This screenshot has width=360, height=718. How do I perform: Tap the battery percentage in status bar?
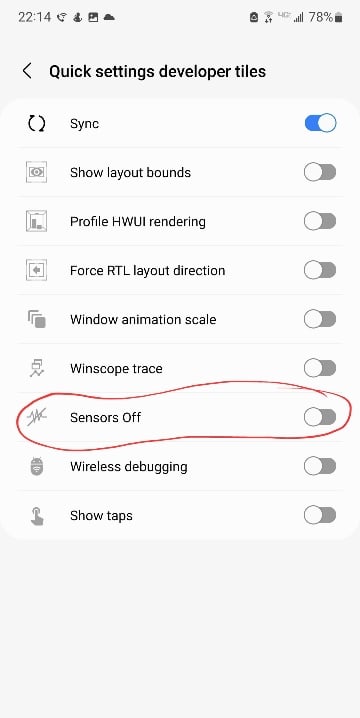point(321,17)
